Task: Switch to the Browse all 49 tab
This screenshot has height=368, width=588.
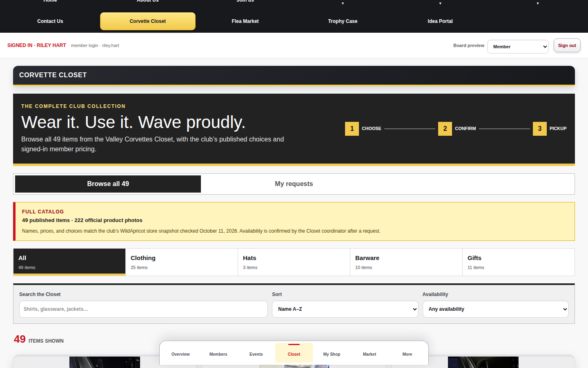Action: pos(108,184)
